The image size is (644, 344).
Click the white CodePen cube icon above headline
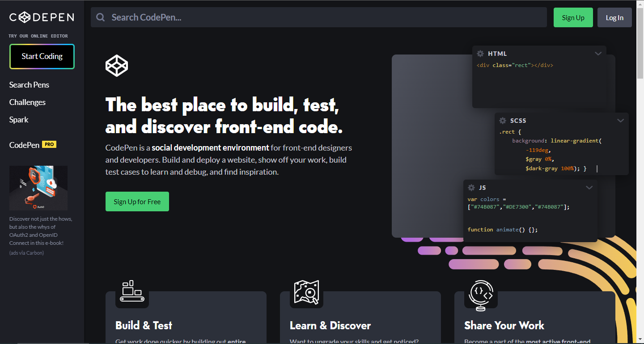(x=117, y=66)
